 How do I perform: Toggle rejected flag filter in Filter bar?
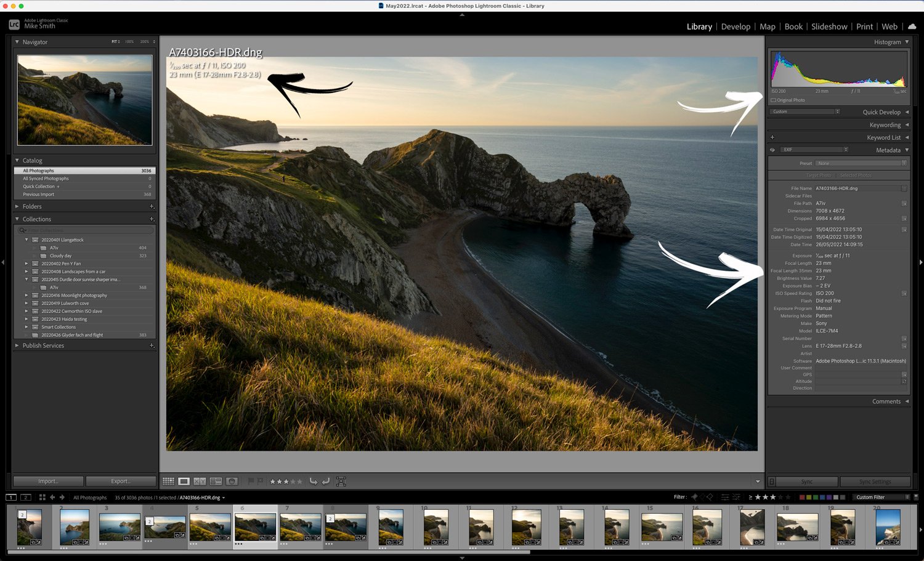710,497
